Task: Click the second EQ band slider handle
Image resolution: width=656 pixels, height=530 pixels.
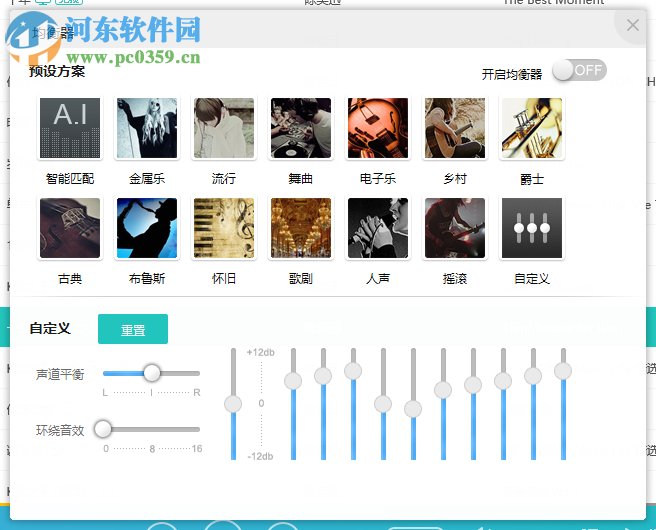Action: 323,376
